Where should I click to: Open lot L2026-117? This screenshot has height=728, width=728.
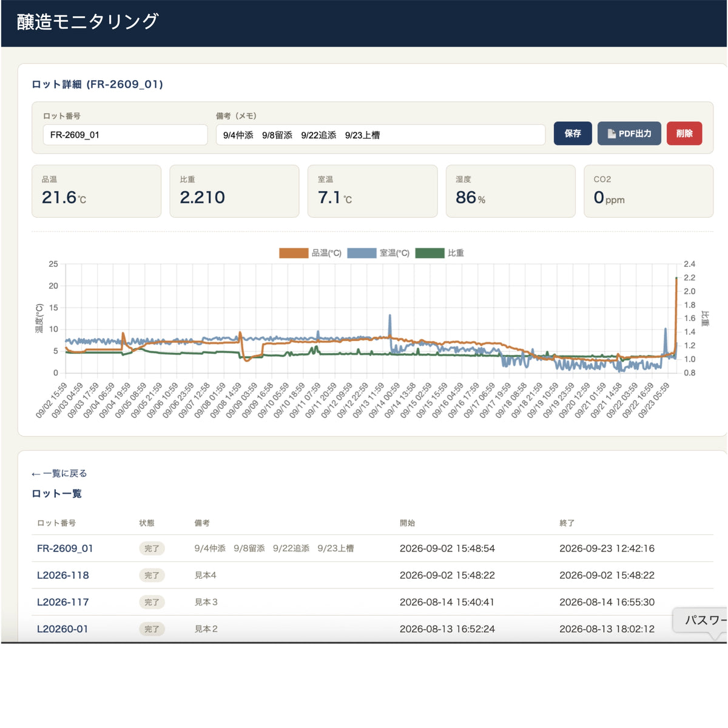pyautogui.click(x=63, y=602)
